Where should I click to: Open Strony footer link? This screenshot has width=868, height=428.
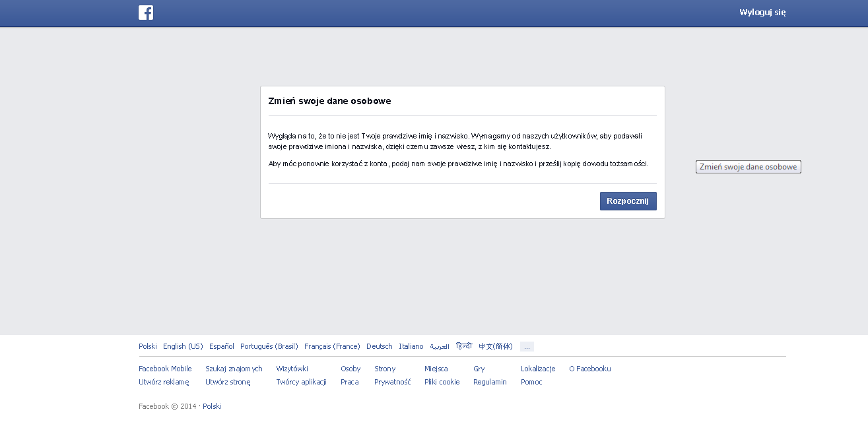pyautogui.click(x=385, y=369)
